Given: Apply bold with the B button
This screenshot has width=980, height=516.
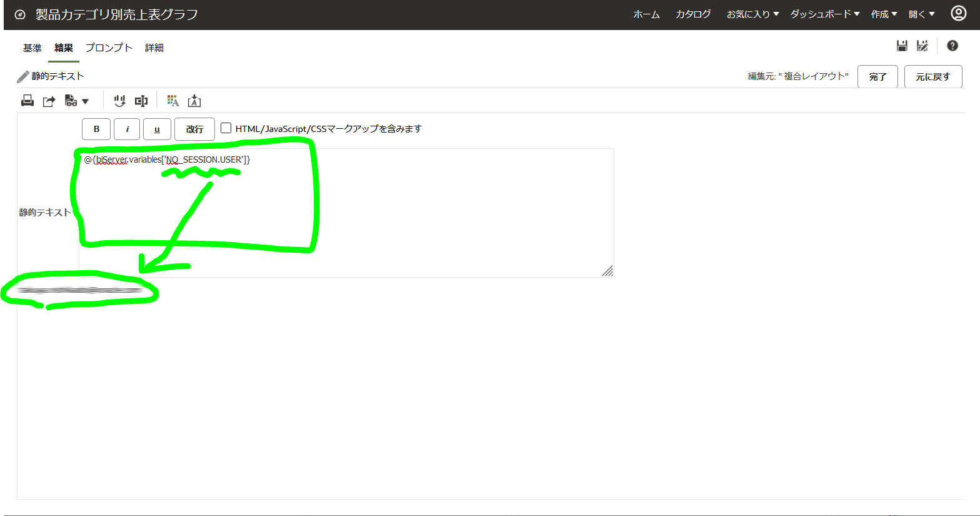Looking at the screenshot, I should pyautogui.click(x=96, y=129).
